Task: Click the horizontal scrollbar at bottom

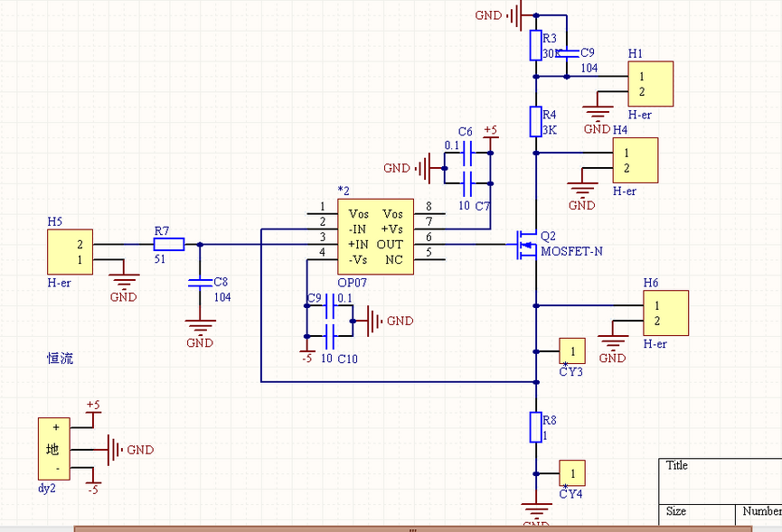Action: coord(413,528)
